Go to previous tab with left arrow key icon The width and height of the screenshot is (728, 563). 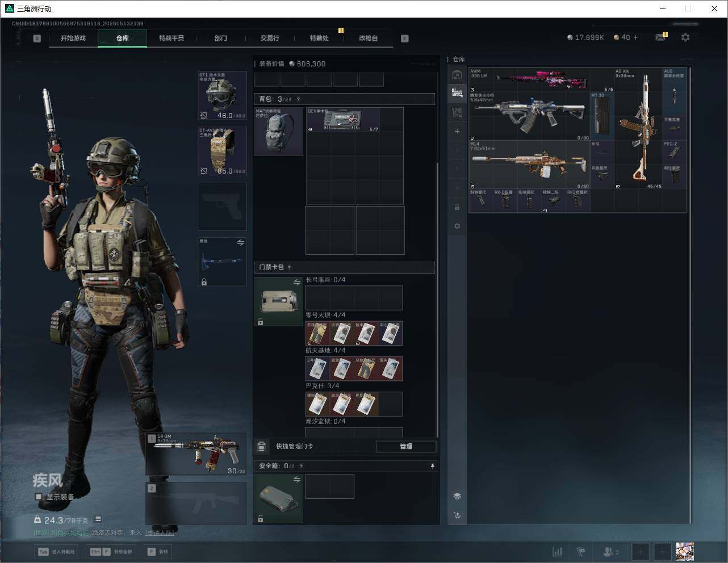tap(37, 39)
